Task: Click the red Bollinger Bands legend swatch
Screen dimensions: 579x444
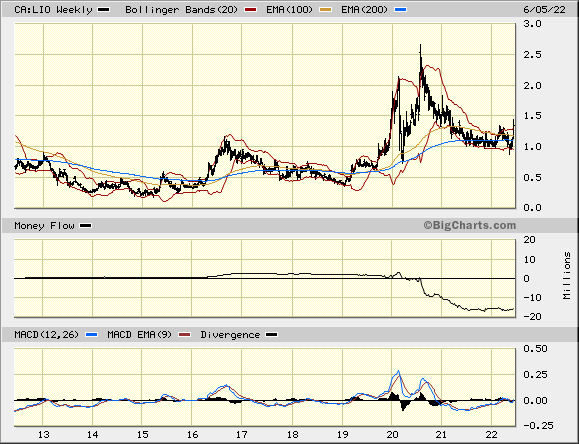Action: (251, 10)
